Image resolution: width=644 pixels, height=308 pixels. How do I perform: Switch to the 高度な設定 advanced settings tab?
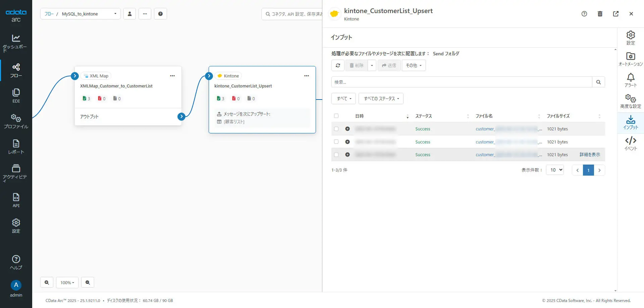coord(631,101)
